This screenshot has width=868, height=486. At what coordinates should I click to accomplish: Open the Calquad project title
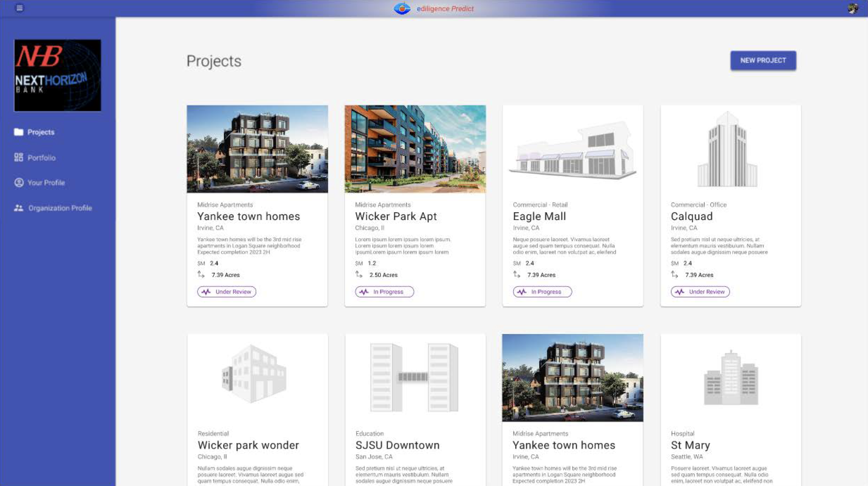click(691, 216)
